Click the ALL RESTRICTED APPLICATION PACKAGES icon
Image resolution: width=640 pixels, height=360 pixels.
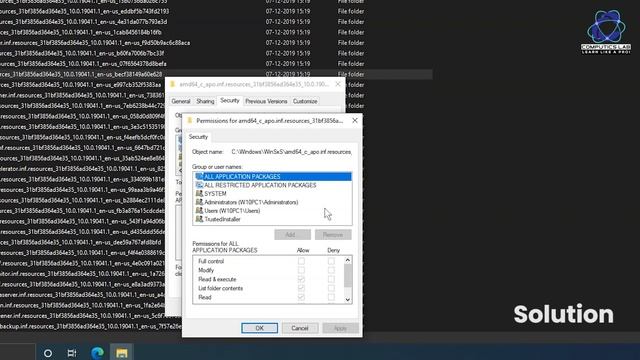(199, 185)
